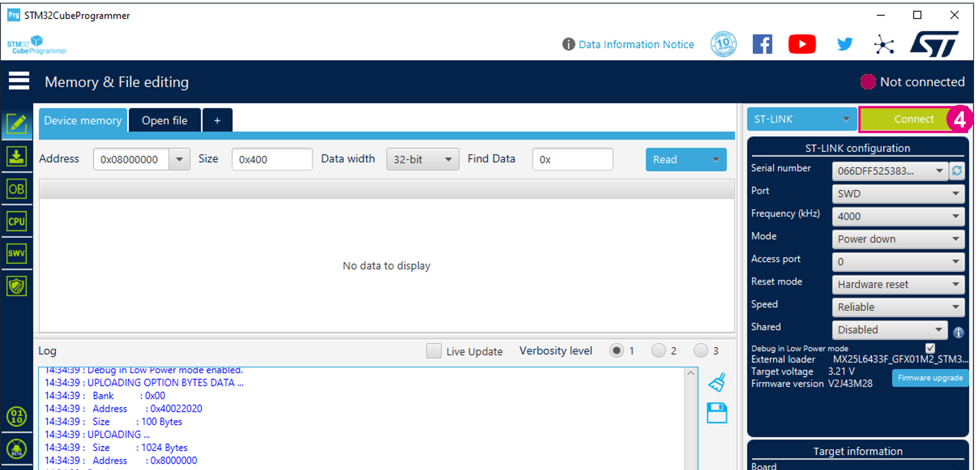
Task: Select verbosity level 1
Action: pyautogui.click(x=617, y=350)
